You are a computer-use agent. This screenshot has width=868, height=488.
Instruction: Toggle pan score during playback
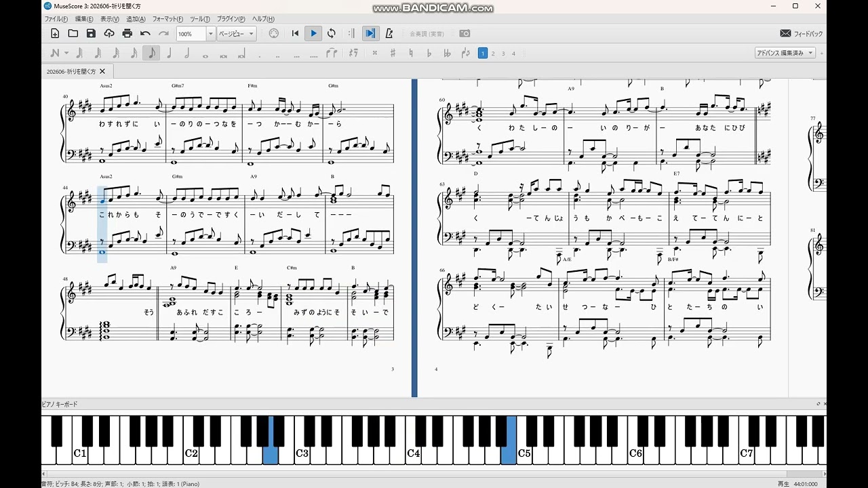[x=370, y=33]
